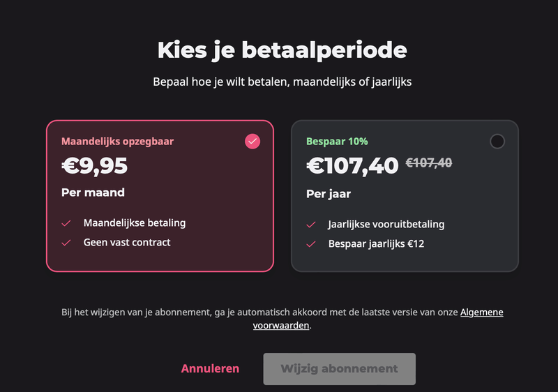
Task: Click the pink checkmark on the monthly card
Action: [x=252, y=142]
